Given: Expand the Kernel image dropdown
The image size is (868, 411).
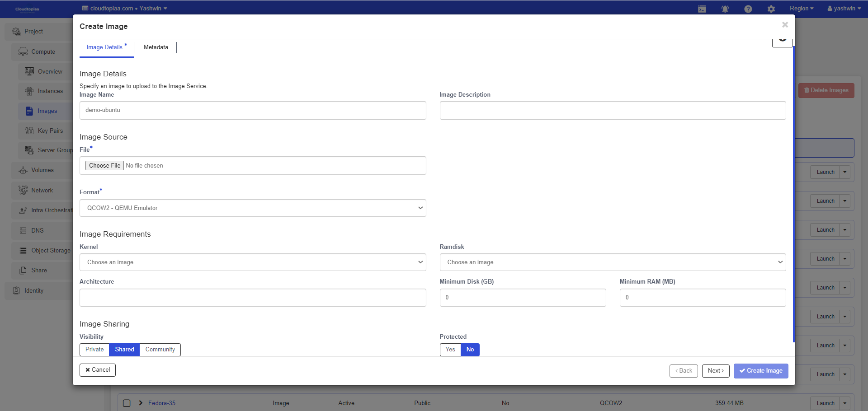Looking at the screenshot, I should pos(253,262).
